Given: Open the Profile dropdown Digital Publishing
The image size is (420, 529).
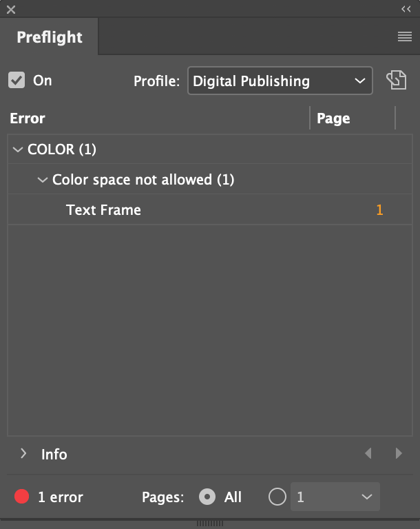Looking at the screenshot, I should tap(280, 81).
